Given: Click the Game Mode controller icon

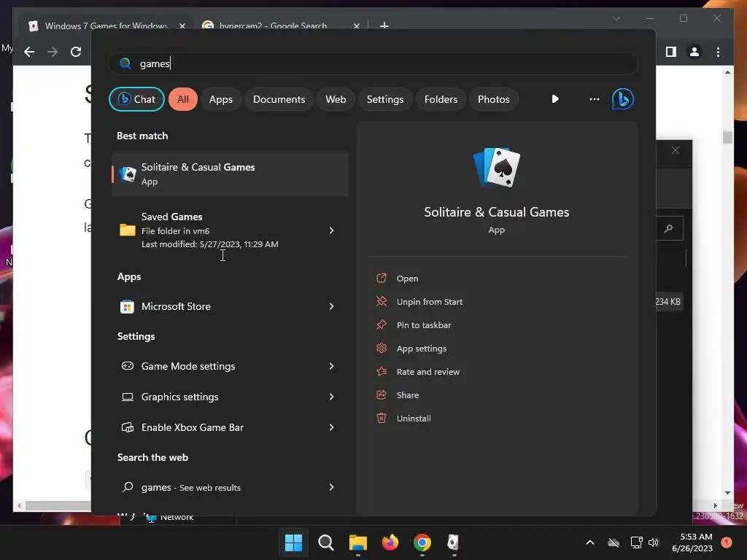Looking at the screenshot, I should (127, 366).
